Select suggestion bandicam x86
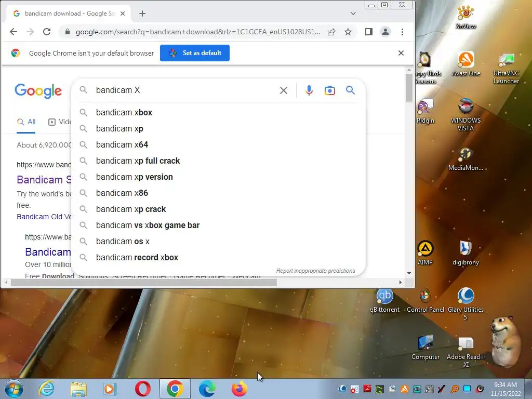 click(219, 193)
